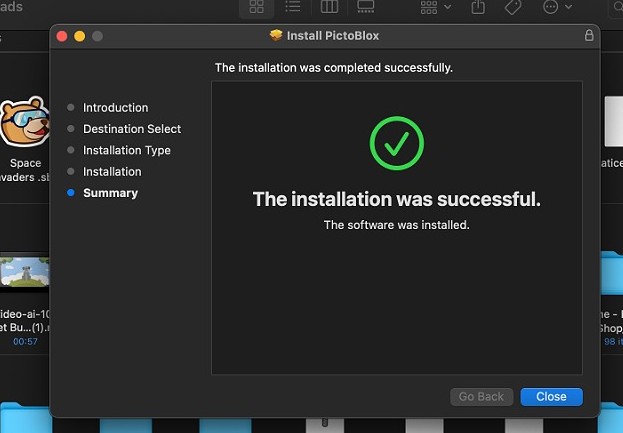Click the green success checkmark icon
Viewport: 623px width, 433px height.
coord(397,143)
